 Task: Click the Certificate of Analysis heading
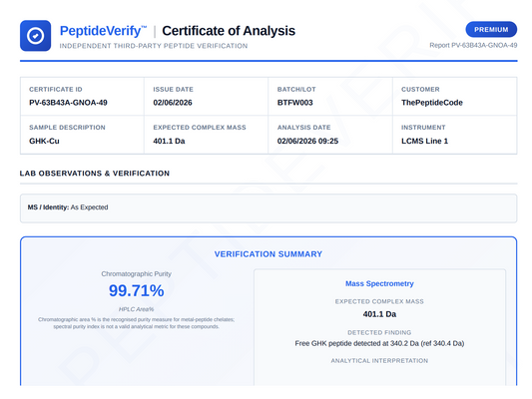coord(229,31)
